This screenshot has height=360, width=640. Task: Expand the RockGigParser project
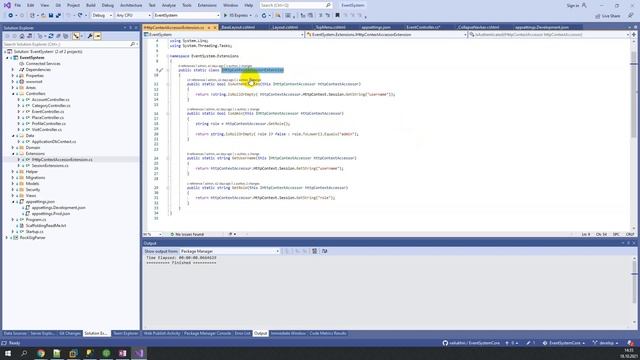(7, 238)
